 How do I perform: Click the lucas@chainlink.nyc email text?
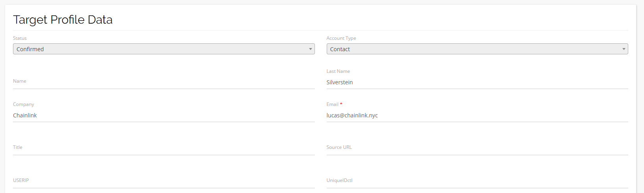coord(352,115)
